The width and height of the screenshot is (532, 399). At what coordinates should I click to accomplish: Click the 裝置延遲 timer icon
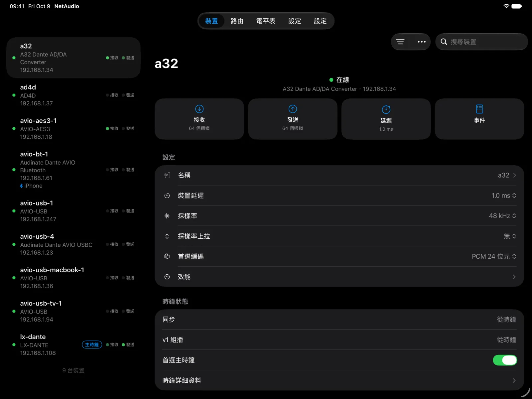(x=167, y=196)
